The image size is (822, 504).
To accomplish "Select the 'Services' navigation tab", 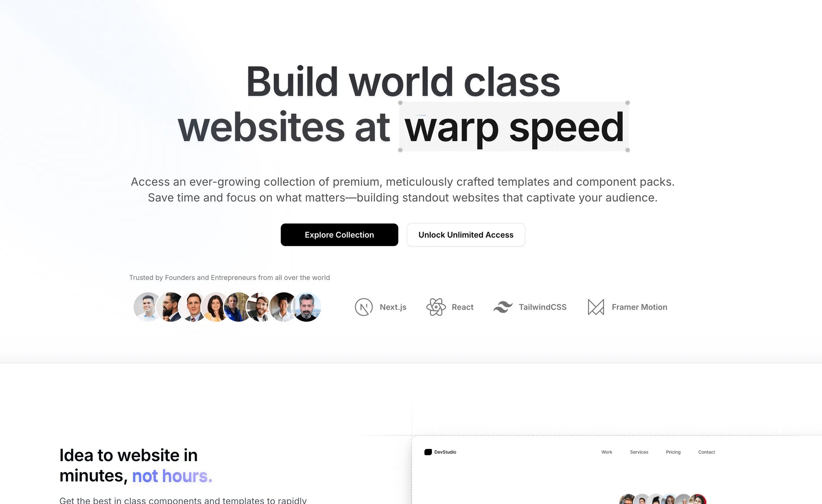I will tap(639, 452).
